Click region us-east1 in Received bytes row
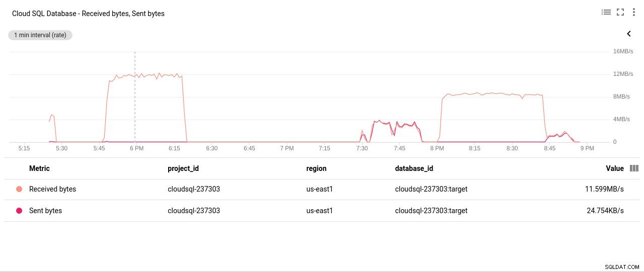Image resolution: width=644 pixels, height=272 pixels. (320, 189)
